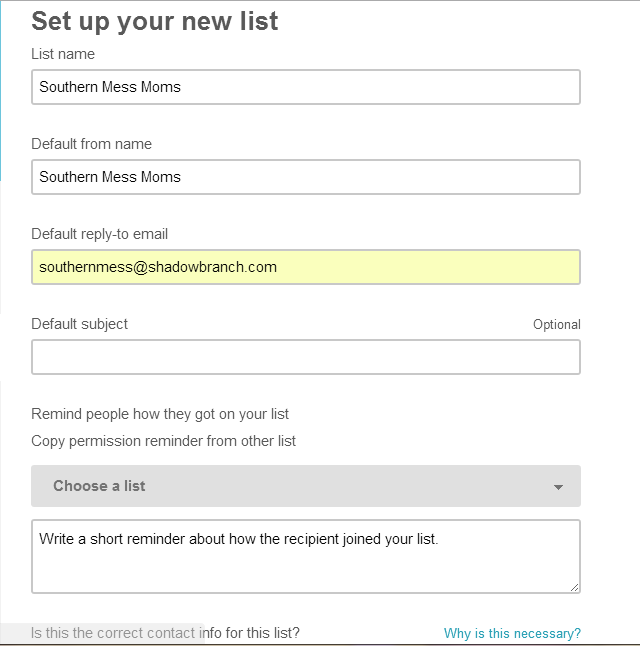
Task: Click the yellow Default reply-to email field
Action: click(x=305, y=267)
